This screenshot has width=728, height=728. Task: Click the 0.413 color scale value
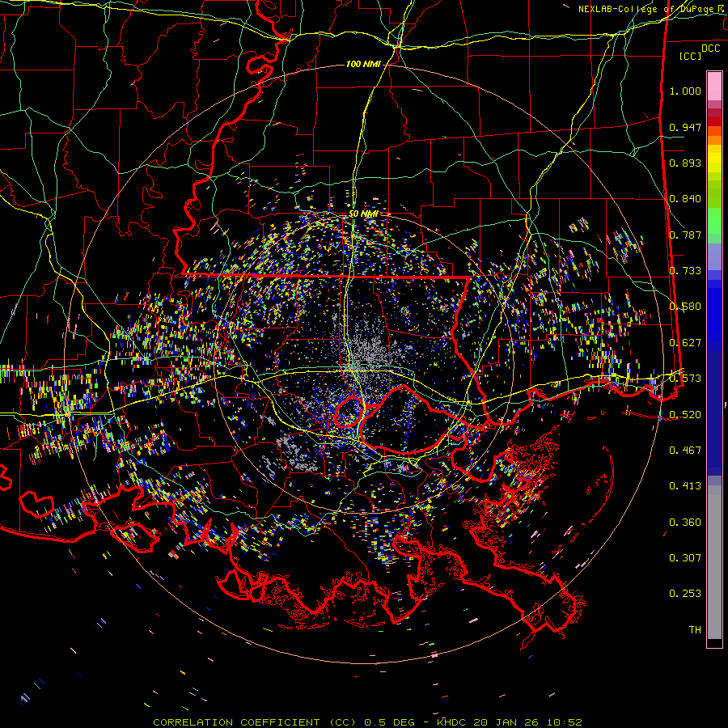pyautogui.click(x=685, y=486)
